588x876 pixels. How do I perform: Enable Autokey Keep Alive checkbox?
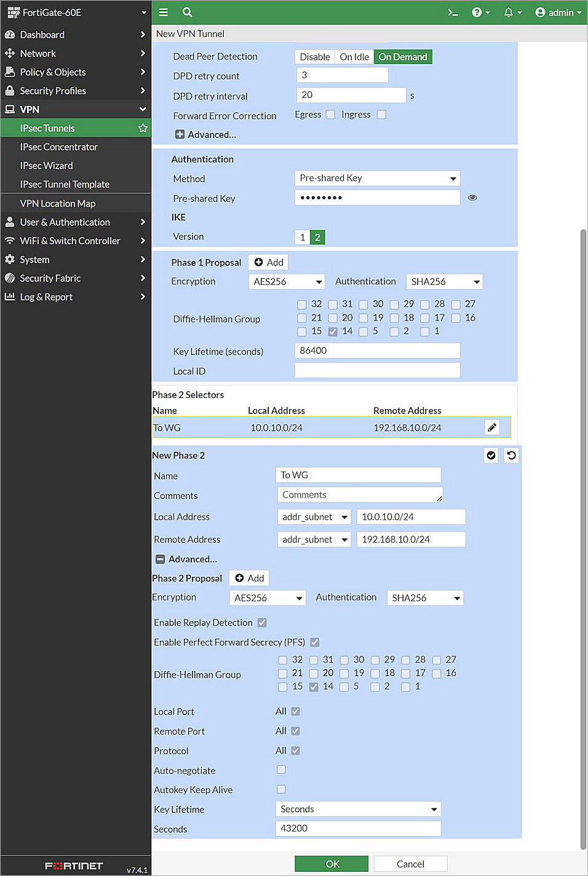pyautogui.click(x=281, y=789)
